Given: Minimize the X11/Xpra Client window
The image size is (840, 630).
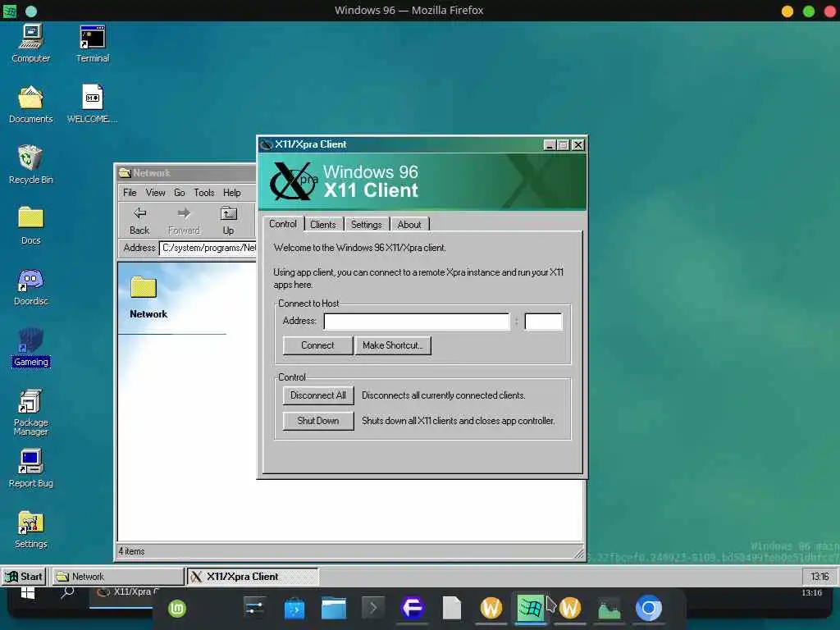Looking at the screenshot, I should tap(549, 144).
